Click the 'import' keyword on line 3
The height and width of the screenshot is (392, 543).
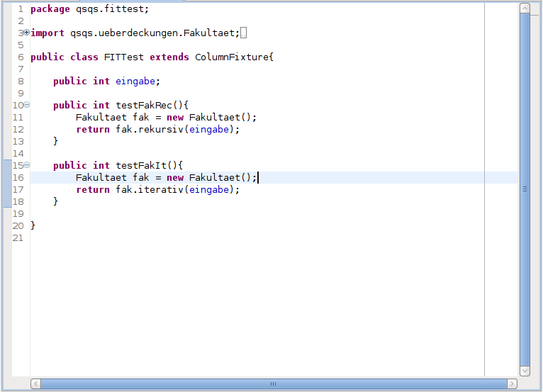tap(47, 33)
